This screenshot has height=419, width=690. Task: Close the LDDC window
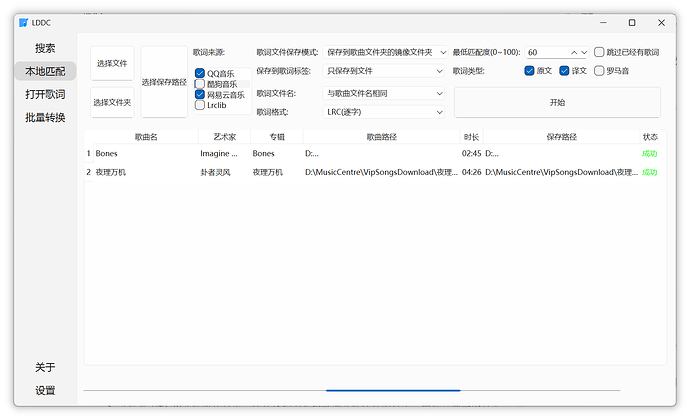coord(661,22)
